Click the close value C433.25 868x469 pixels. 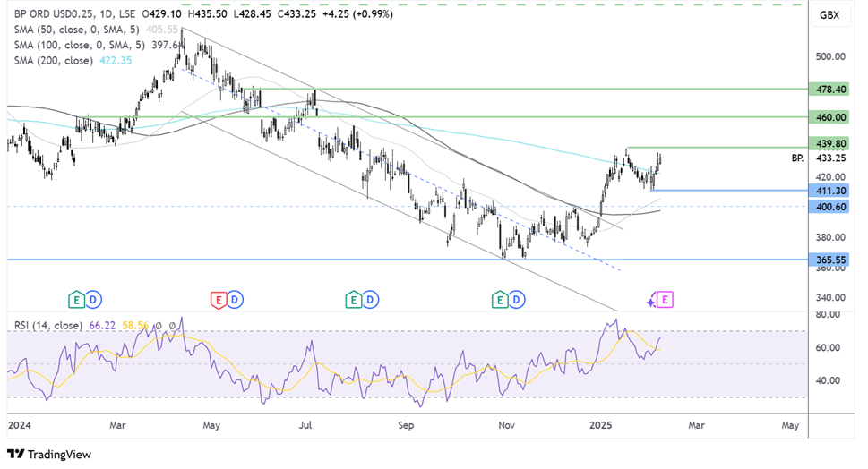pyautogui.click(x=297, y=13)
